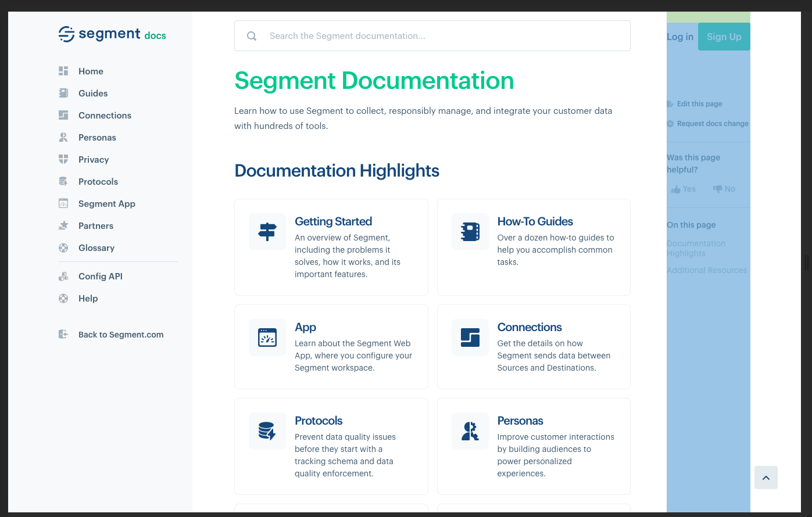This screenshot has height=517, width=812.
Task: Click the Guides notebook icon in sidebar
Action: (63, 93)
